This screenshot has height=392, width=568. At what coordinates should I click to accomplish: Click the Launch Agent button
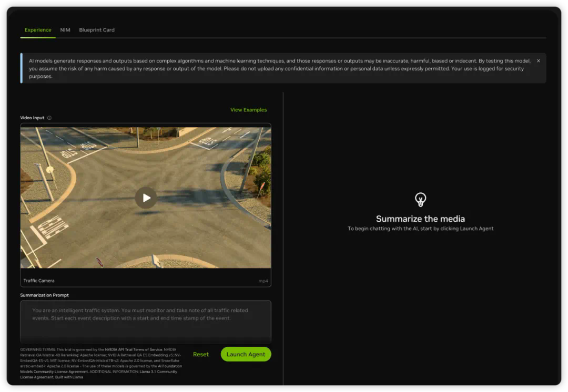(246, 354)
